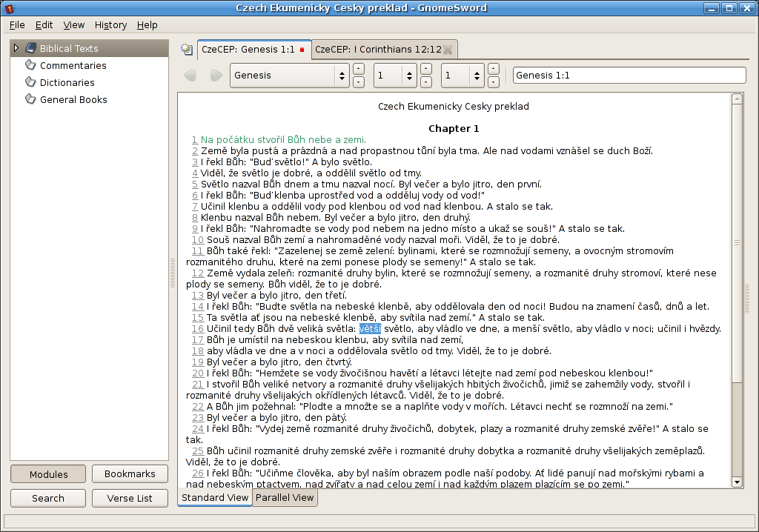Click the Bookmarks button
This screenshot has width=759, height=532.
click(130, 474)
